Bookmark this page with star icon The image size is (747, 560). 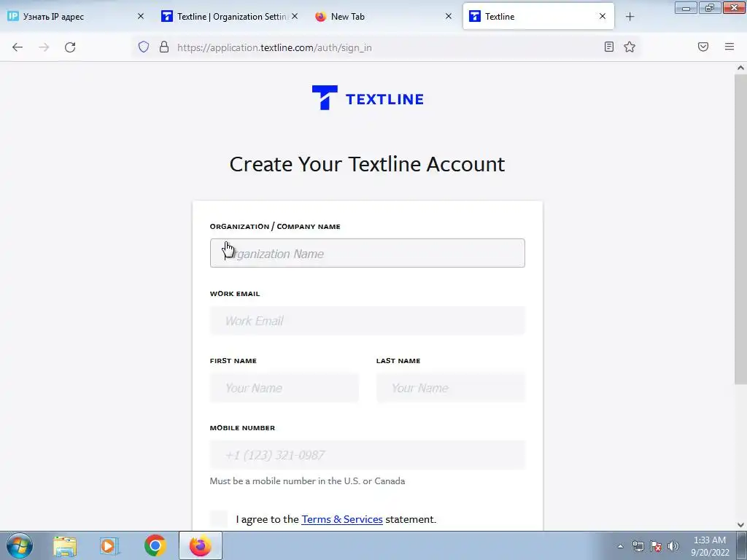pos(630,47)
